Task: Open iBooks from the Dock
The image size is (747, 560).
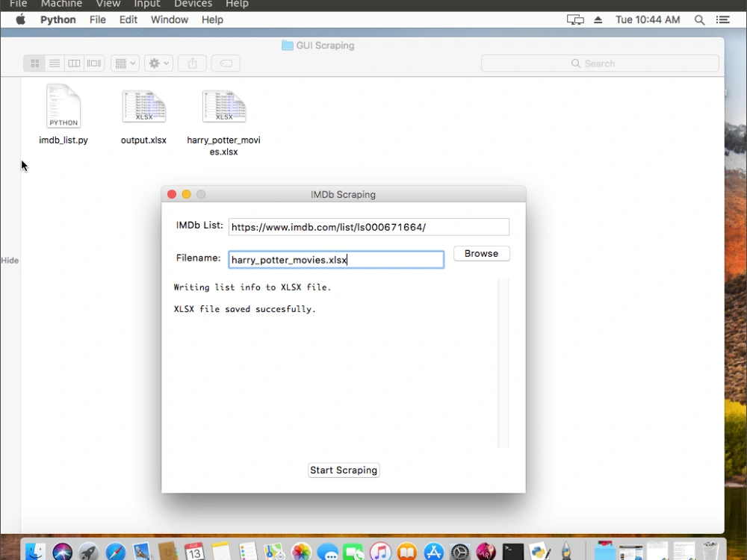Action: tap(407, 552)
